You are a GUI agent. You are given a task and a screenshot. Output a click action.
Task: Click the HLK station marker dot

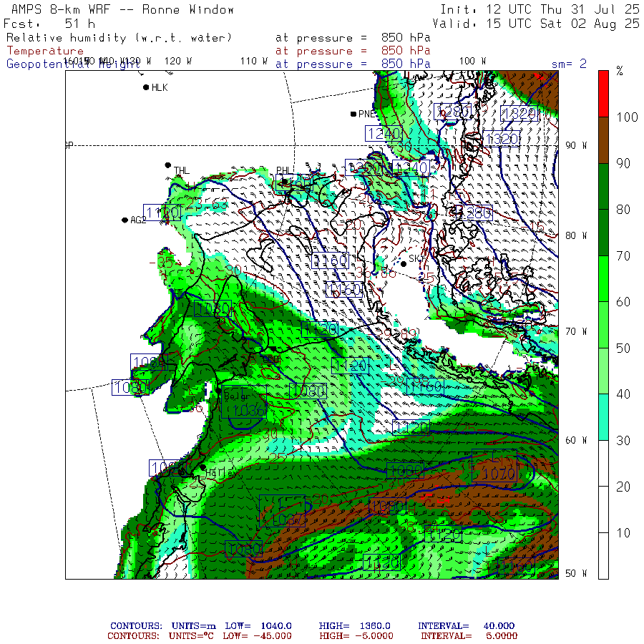146,87
